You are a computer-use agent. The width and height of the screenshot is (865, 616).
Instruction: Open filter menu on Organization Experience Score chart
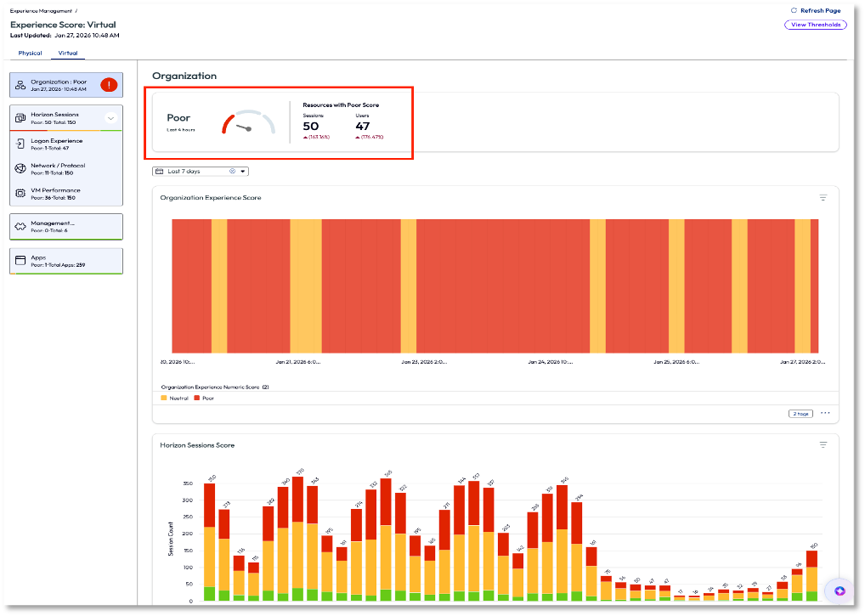(823, 197)
